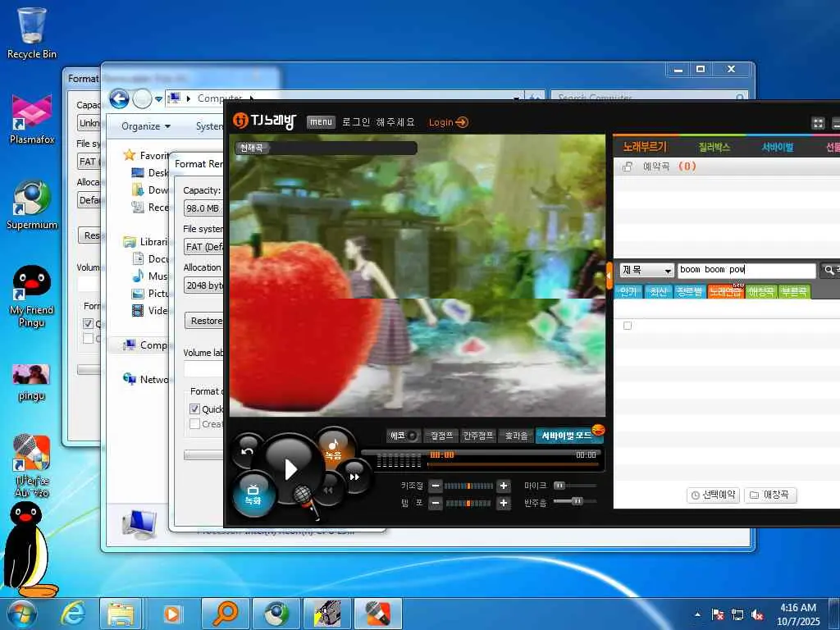840x630 pixels.
Task: Click the magnifier search taskbar icon
Action: point(225,614)
